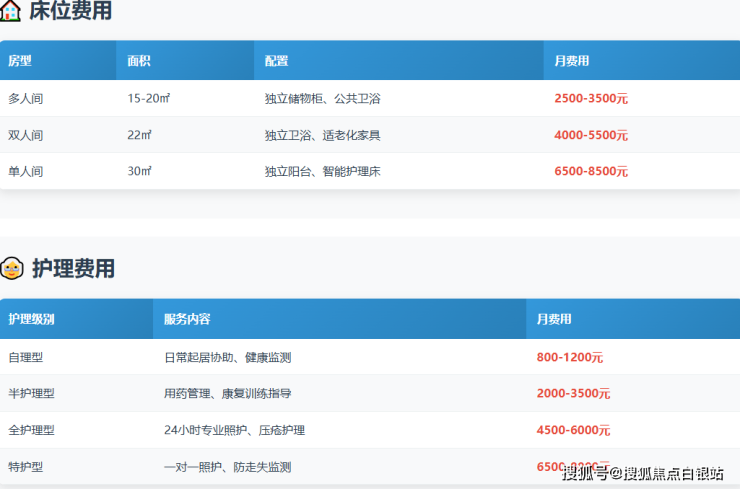Click the 2500-3500元 price
The image size is (740, 489).
[591, 99]
